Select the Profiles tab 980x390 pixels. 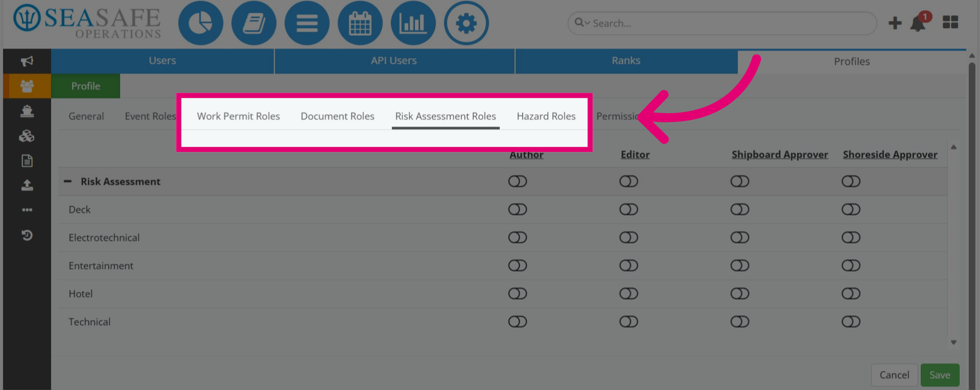coord(852,62)
